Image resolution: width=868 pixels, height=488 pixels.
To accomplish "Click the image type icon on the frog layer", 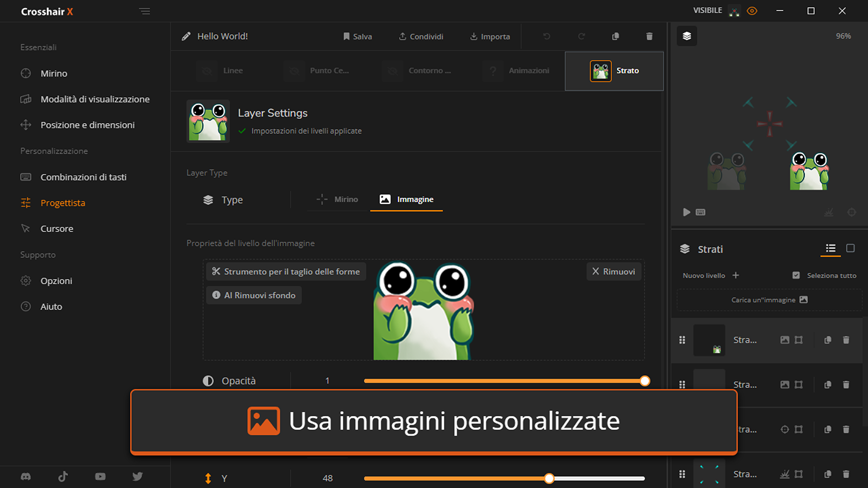I will (x=785, y=340).
